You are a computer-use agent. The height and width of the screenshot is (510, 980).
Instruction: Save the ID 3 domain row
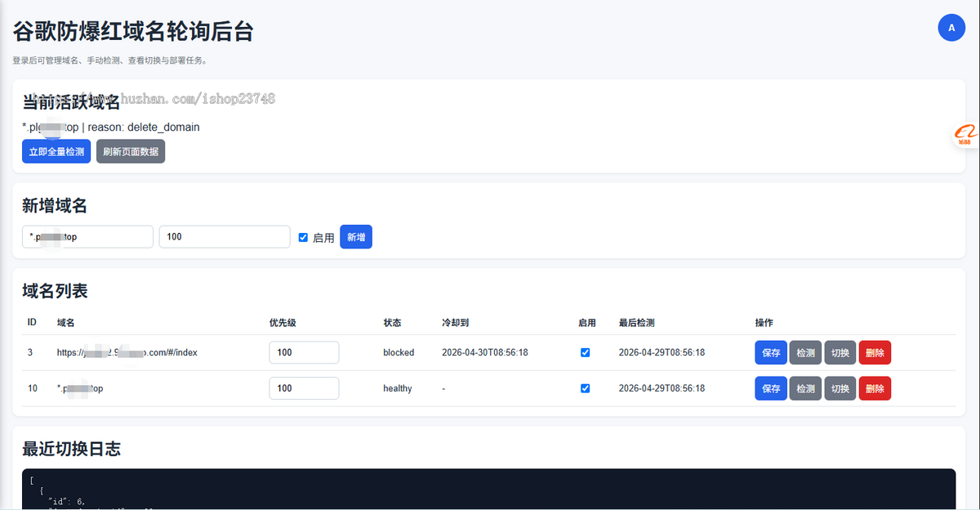[771, 353]
